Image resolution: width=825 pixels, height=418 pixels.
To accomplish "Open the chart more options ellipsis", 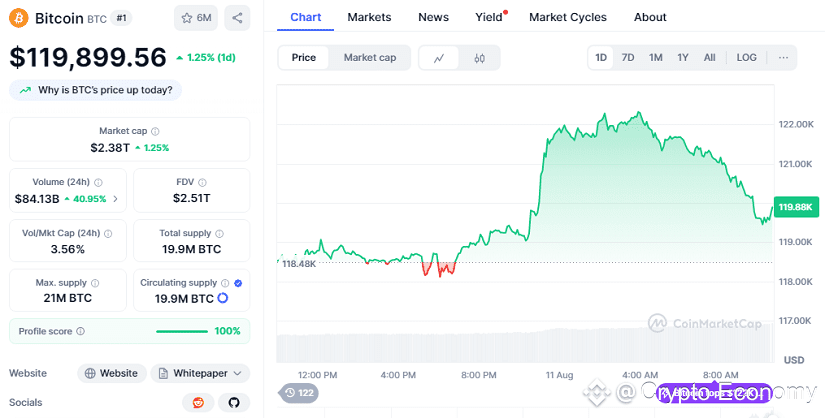I will pos(783,57).
